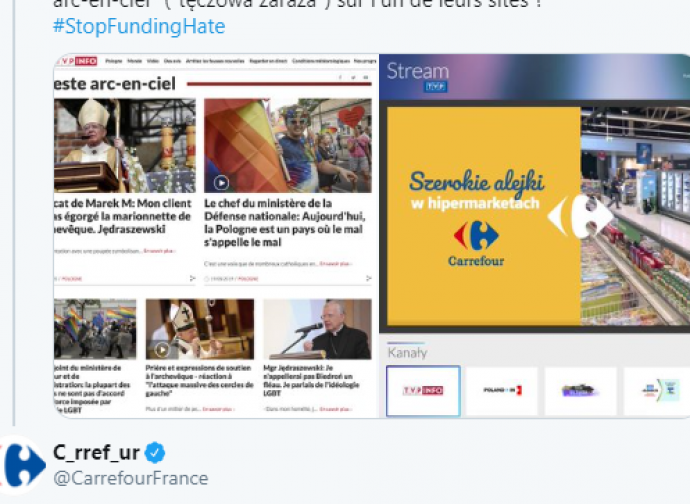Click the Stream TVP logo
The image size is (690, 504).
pos(418,77)
